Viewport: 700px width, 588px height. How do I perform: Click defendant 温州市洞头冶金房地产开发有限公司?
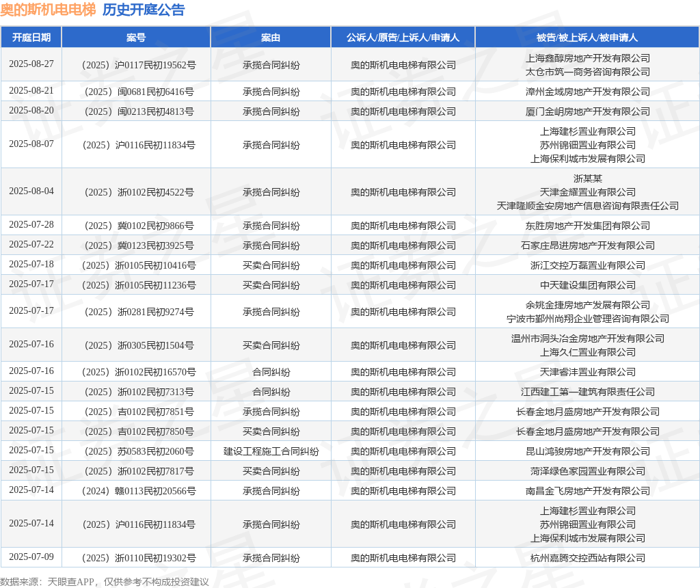point(587,338)
